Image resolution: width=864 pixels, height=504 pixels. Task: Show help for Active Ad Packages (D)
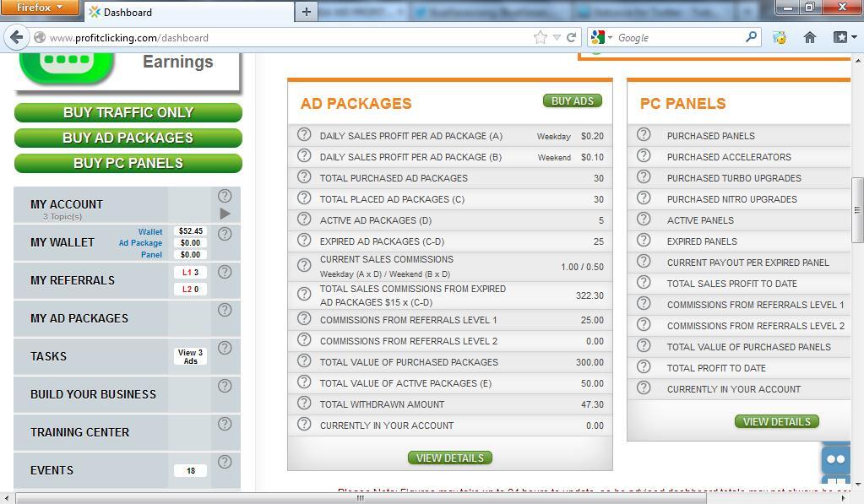(x=304, y=219)
